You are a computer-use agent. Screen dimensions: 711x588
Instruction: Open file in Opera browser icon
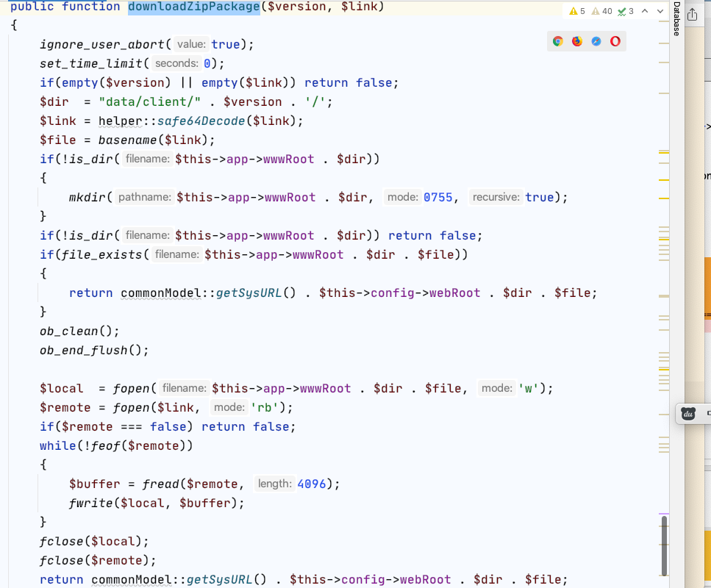pyautogui.click(x=615, y=41)
